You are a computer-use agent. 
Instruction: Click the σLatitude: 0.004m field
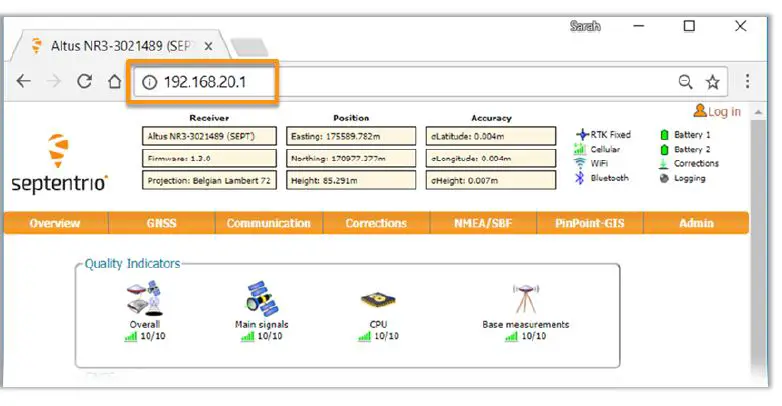(x=491, y=136)
